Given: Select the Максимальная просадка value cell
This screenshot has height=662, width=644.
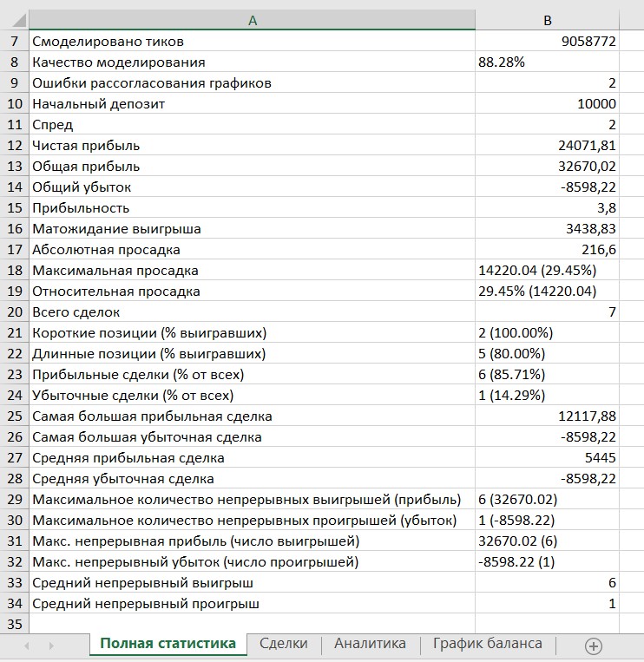Looking at the screenshot, I should coord(548,271).
